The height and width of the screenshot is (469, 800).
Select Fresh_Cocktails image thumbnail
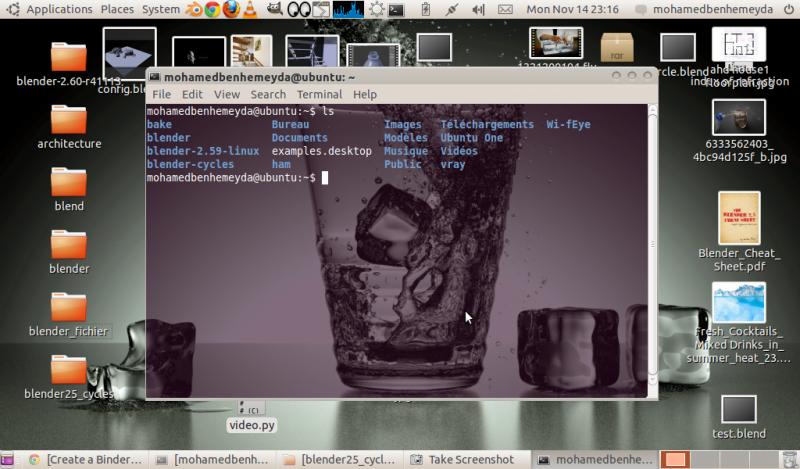pos(739,303)
